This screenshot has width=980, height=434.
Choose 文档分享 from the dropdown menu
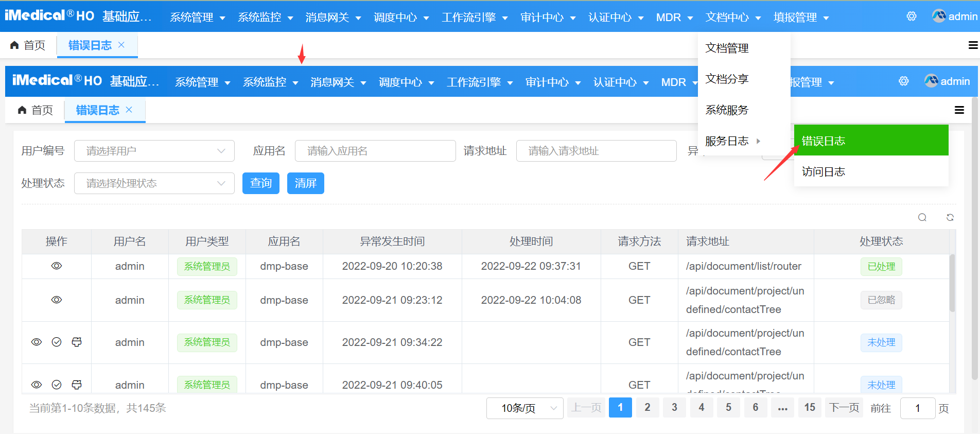(x=727, y=79)
